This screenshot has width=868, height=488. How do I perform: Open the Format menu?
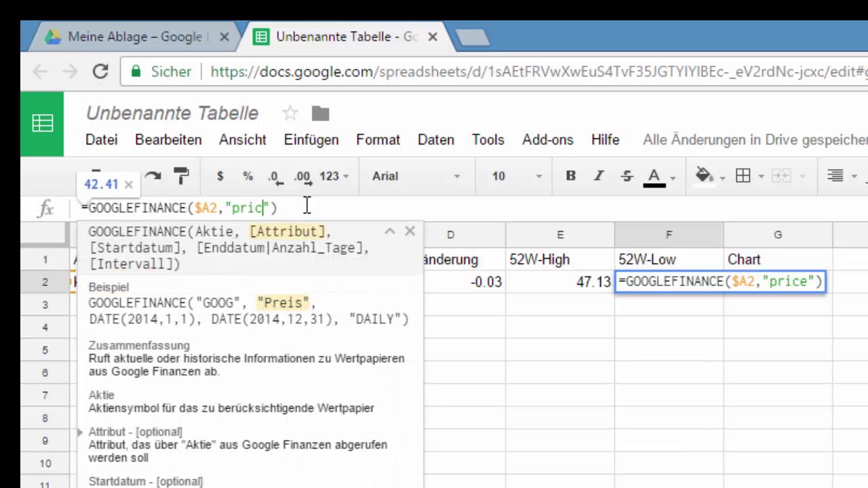(378, 140)
